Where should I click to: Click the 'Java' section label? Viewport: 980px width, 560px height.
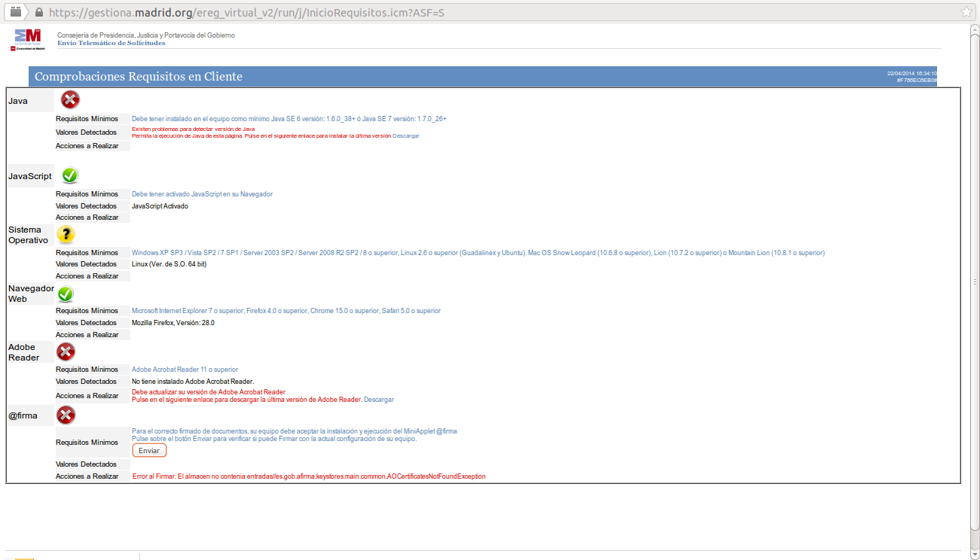pyautogui.click(x=18, y=101)
